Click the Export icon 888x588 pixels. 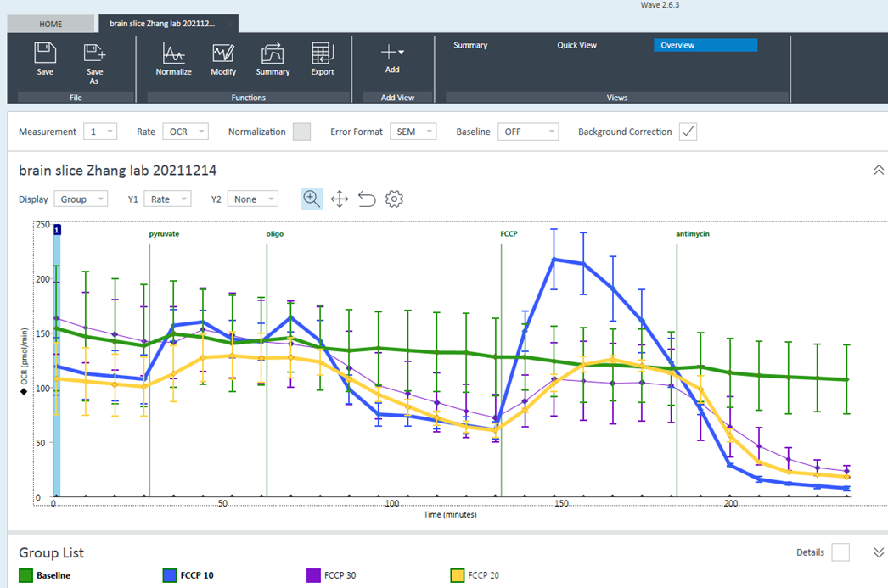pos(323,55)
